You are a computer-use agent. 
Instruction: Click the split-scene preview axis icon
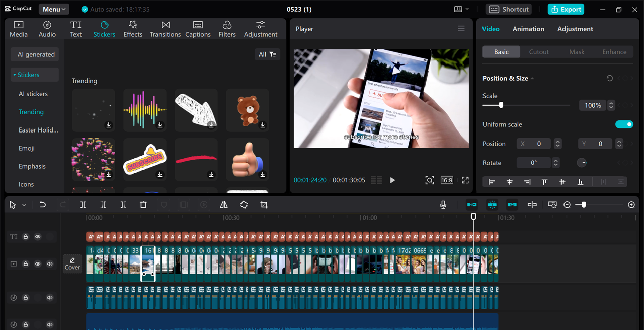coord(532,205)
